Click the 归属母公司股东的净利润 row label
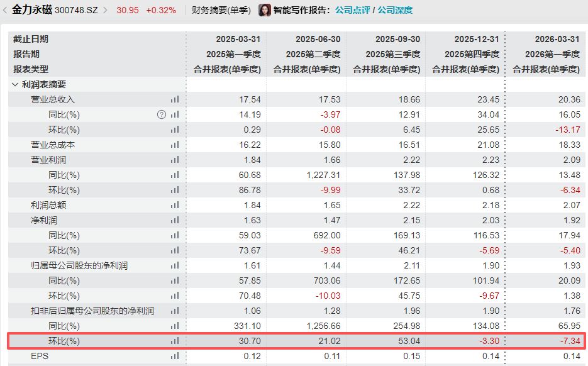 pos(79,265)
